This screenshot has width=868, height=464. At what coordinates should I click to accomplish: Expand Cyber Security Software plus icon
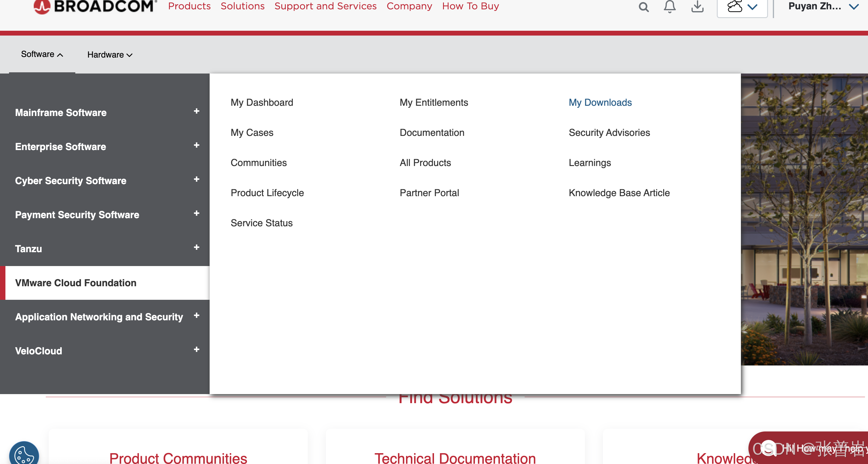[x=196, y=179]
